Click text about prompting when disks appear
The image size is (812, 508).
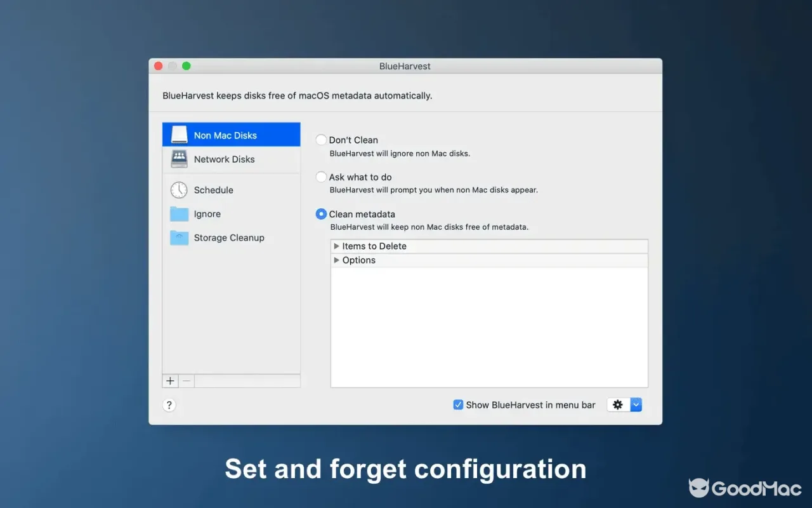point(434,190)
